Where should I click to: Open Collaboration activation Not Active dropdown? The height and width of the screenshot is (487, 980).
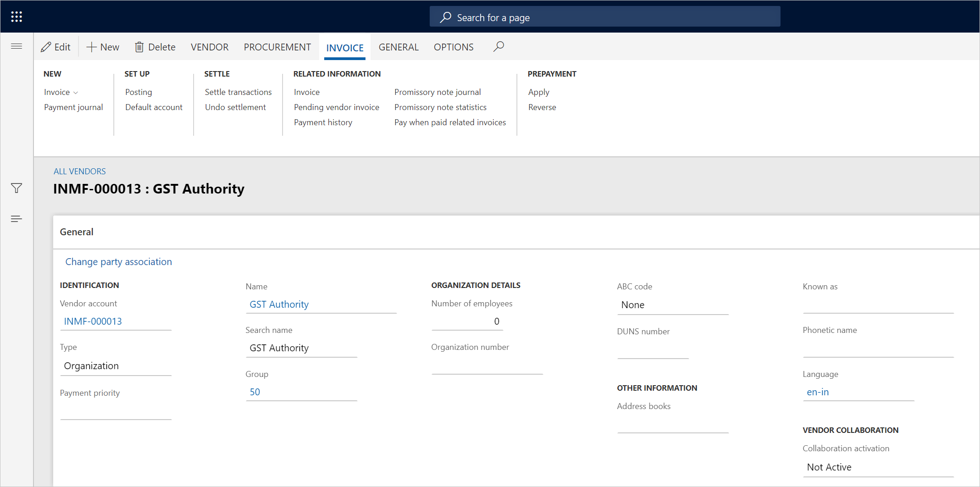point(878,467)
